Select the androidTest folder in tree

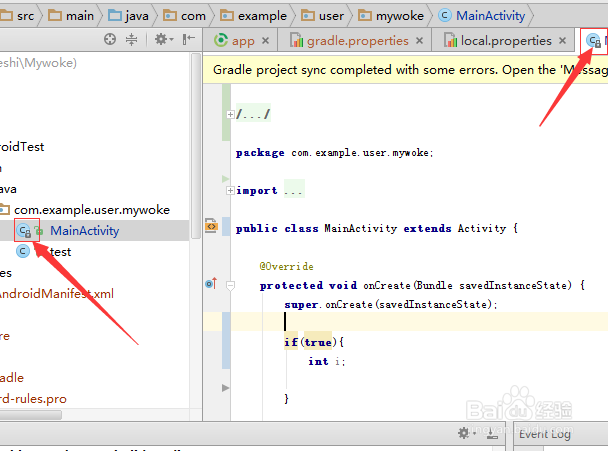22,147
